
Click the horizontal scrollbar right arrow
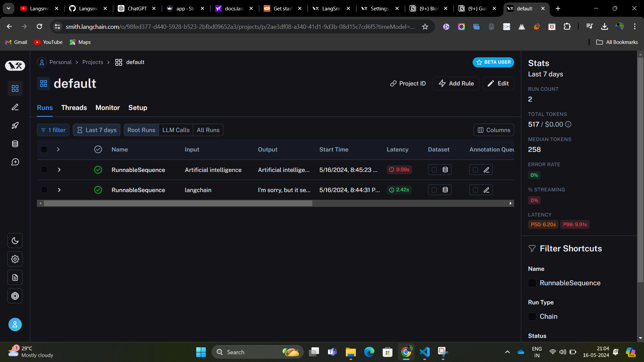(x=511, y=203)
